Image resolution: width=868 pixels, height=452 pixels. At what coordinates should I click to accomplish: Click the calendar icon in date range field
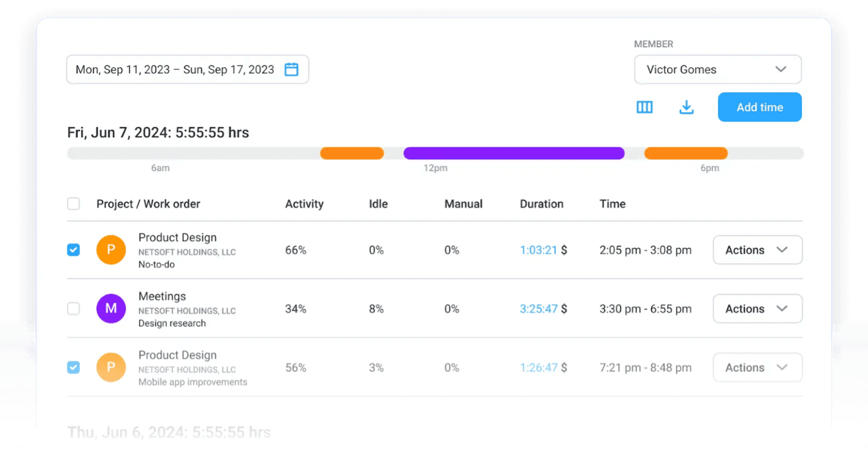point(291,70)
